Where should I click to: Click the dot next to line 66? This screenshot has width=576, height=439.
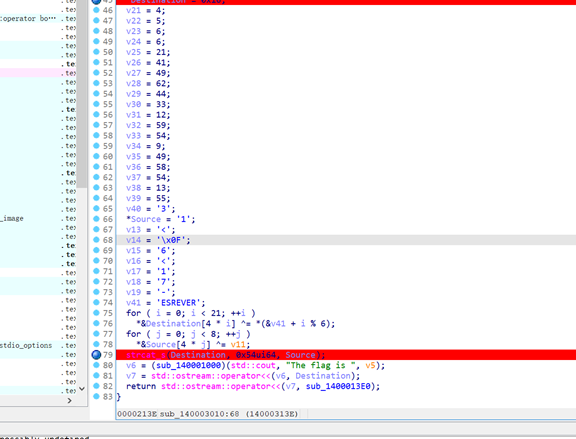[96, 219]
